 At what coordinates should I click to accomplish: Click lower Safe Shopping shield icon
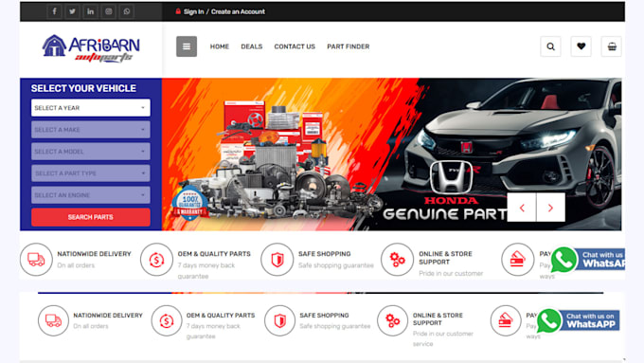point(279,320)
